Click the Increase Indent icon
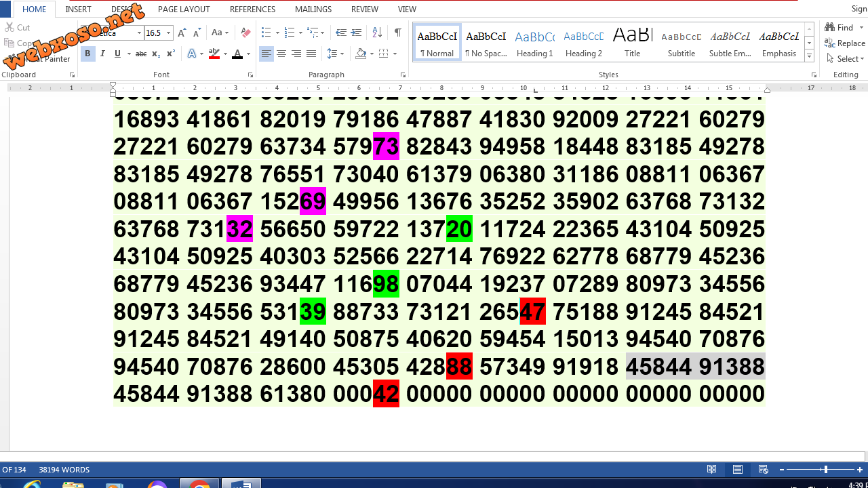Image resolution: width=868 pixels, height=488 pixels. [356, 33]
